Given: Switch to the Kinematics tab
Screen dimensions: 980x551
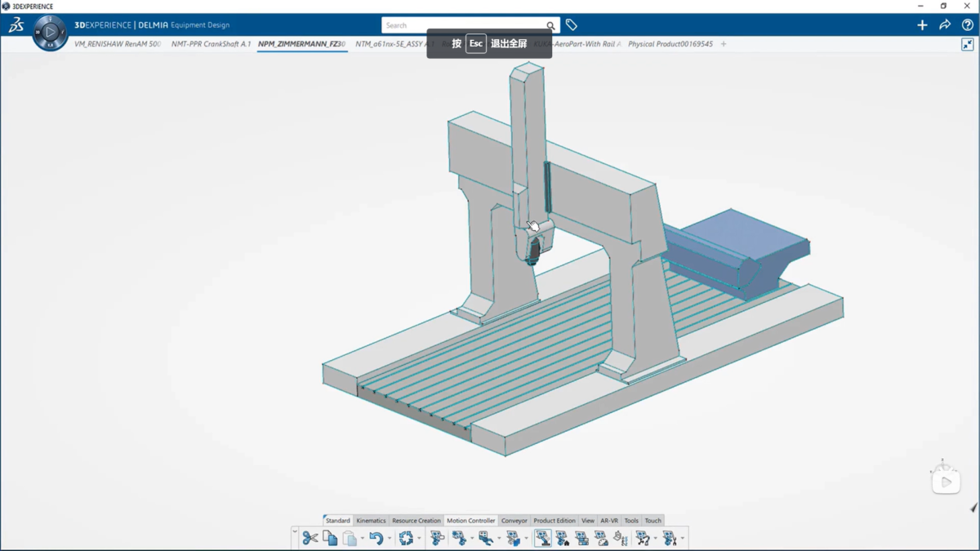Looking at the screenshot, I should pyautogui.click(x=371, y=521).
